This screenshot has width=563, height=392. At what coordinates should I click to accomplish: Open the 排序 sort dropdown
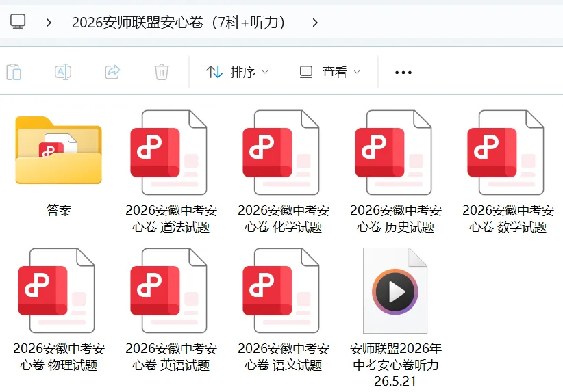point(237,72)
